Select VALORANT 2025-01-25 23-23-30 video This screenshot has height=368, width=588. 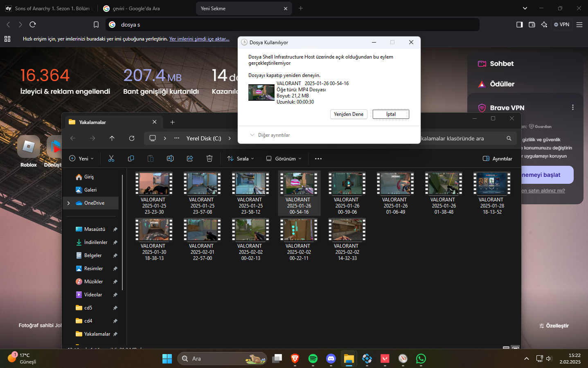coord(154,193)
